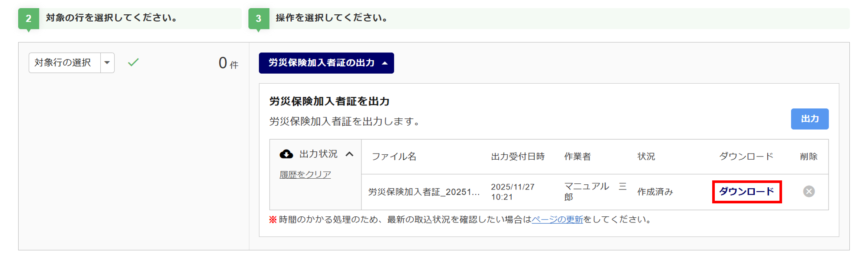Click the green step 2 badge
868x258 pixels.
pyautogui.click(x=29, y=19)
